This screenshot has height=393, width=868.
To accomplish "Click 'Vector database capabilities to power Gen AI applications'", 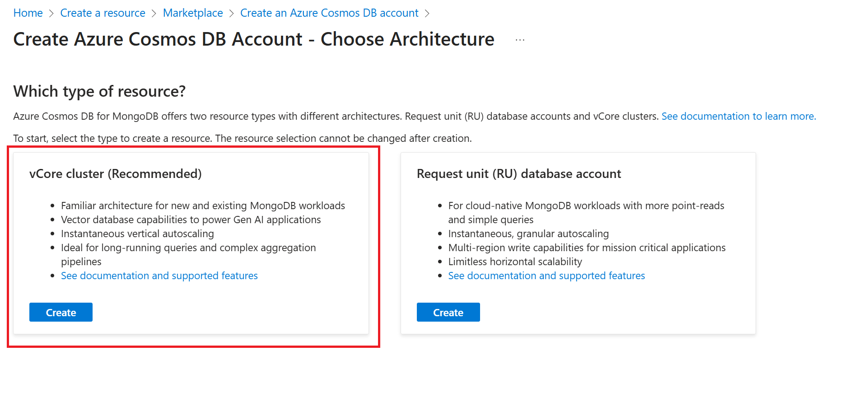I will coord(191,220).
